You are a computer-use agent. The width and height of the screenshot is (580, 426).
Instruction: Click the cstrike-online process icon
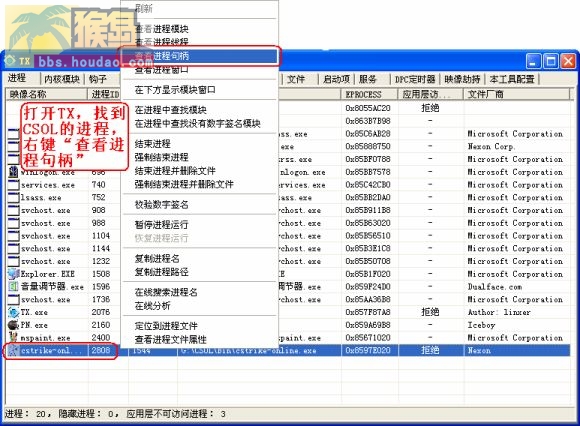[x=13, y=350]
